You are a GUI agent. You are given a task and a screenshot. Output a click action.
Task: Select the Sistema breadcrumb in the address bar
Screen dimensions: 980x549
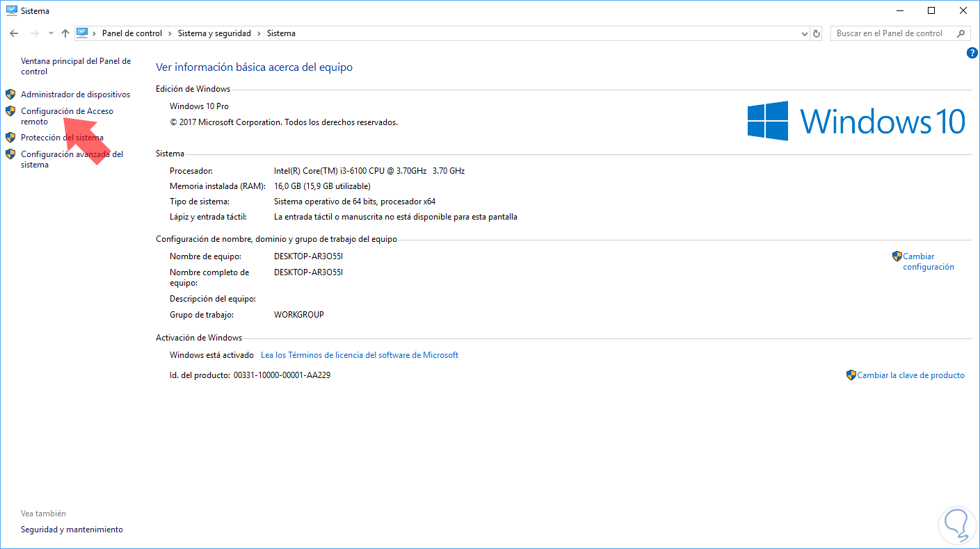coord(281,33)
